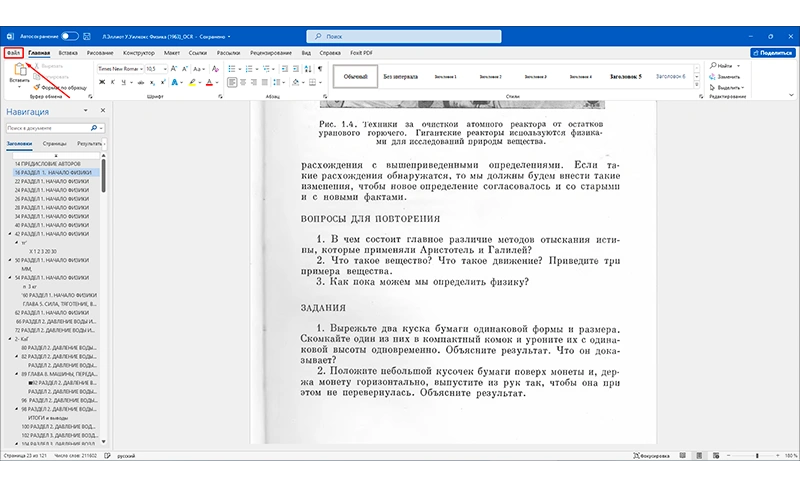
Task: Open the Конструктор ribbon tab
Action: tap(139, 53)
